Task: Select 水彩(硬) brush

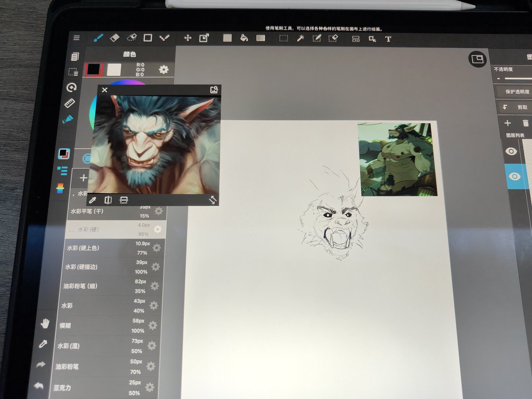Action: click(116, 230)
